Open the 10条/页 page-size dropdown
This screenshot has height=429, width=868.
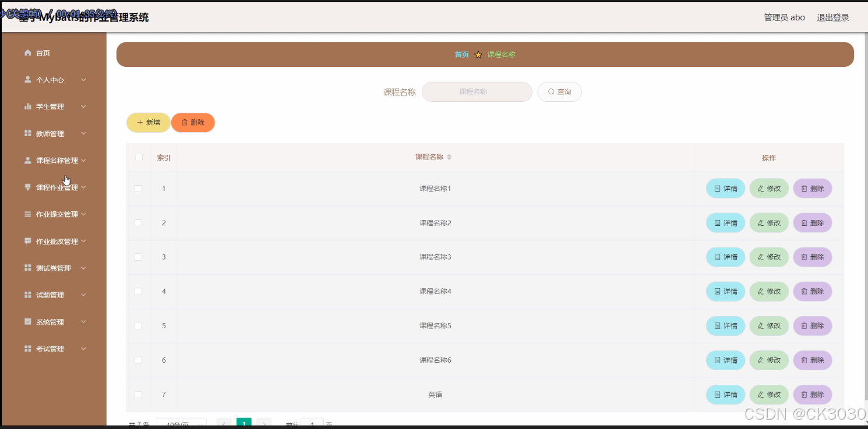point(181,423)
